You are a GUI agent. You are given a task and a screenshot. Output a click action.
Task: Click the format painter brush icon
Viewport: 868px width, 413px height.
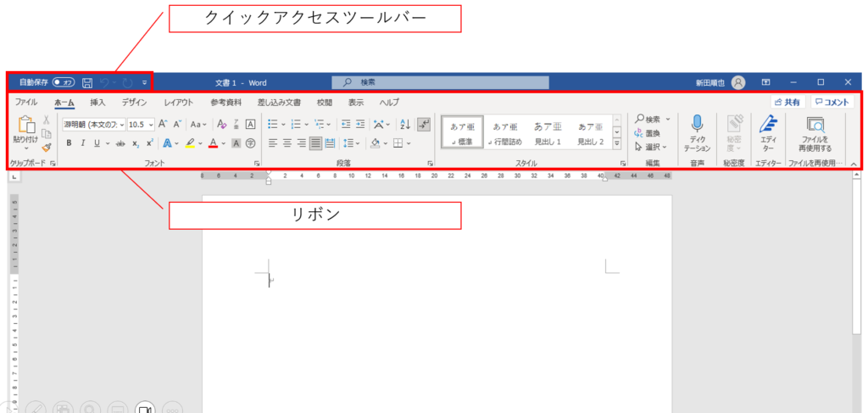[47, 146]
